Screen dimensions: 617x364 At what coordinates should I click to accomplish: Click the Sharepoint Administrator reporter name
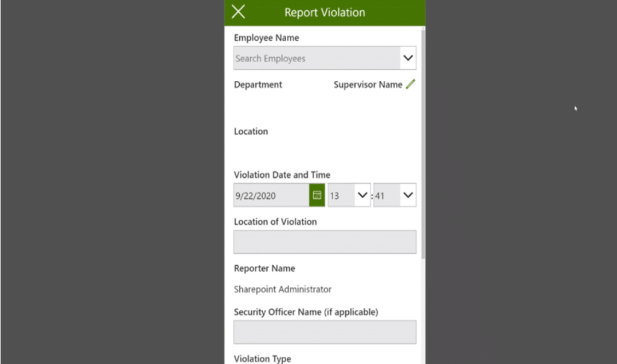click(283, 289)
